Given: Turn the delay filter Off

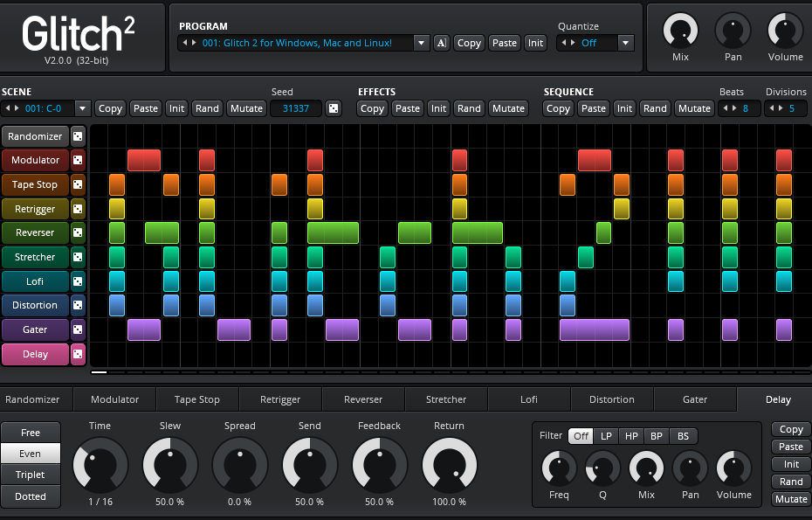Looking at the screenshot, I should 581,436.
